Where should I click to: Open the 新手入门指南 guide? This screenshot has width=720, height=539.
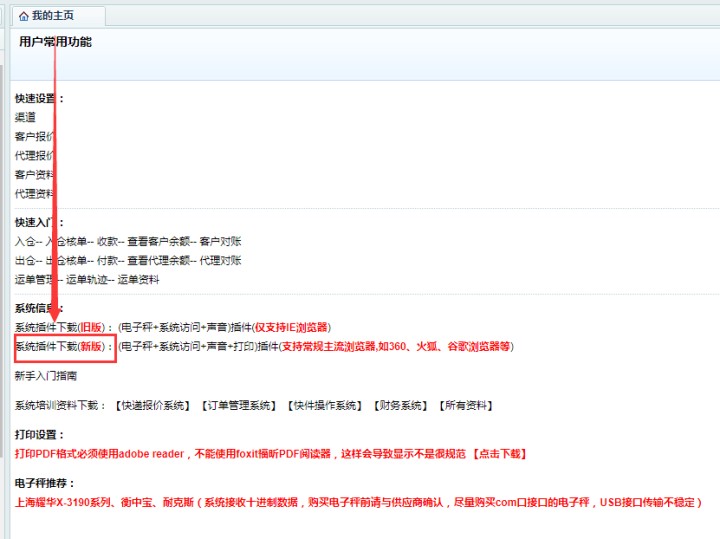(x=46, y=376)
